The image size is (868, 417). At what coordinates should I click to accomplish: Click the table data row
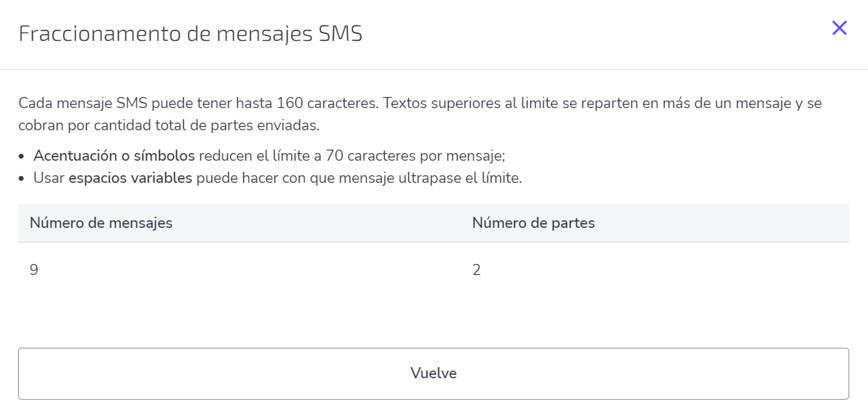coord(434,269)
